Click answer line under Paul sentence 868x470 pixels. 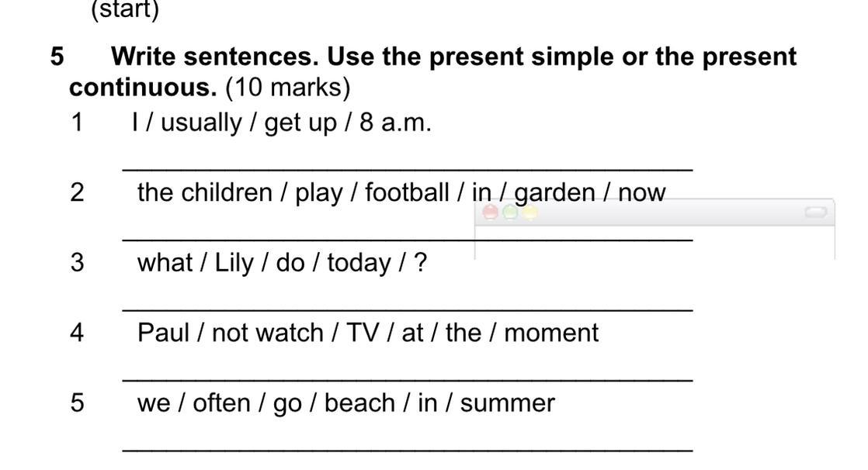pos(408,380)
